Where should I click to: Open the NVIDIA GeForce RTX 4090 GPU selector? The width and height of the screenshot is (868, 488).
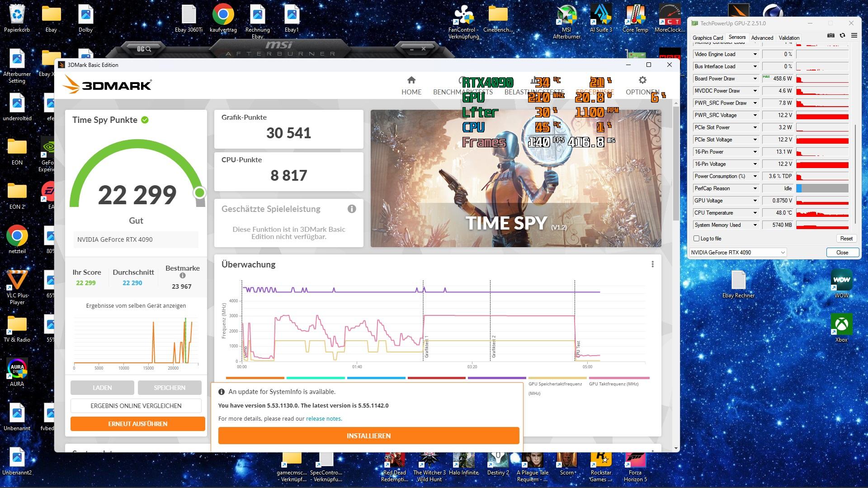tap(738, 253)
